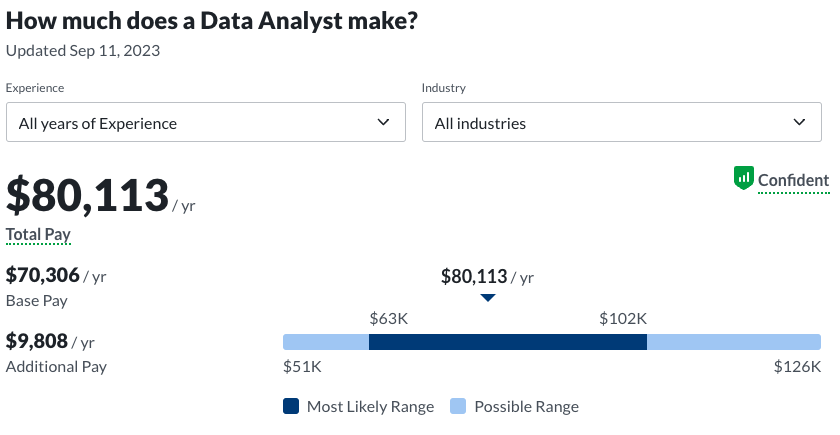Click the Total Pay underlined link
This screenshot has width=840, height=435.
[x=38, y=234]
